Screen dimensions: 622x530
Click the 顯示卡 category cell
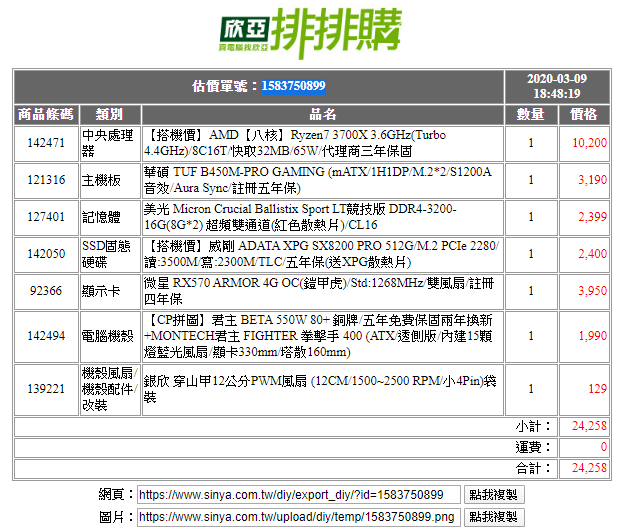click(110, 291)
